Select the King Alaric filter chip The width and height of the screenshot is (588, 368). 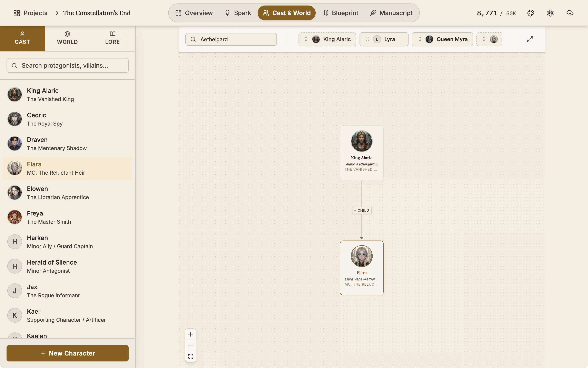pyautogui.click(x=327, y=39)
